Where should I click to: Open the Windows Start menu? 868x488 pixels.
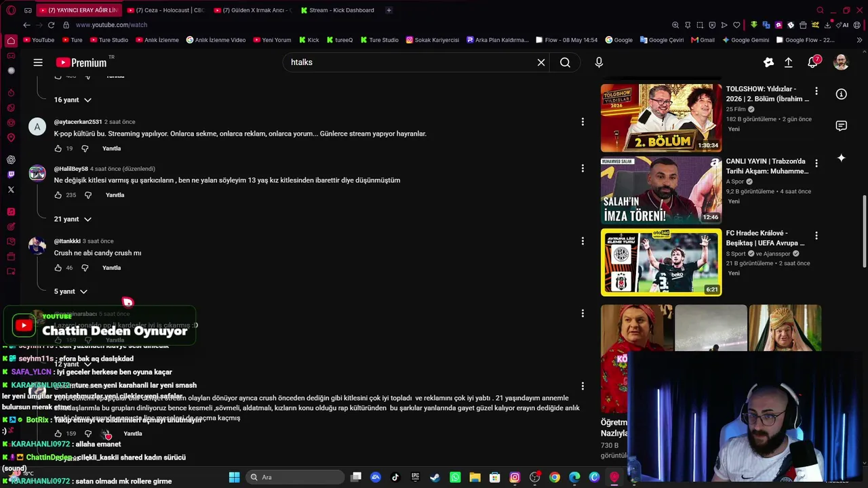(234, 477)
